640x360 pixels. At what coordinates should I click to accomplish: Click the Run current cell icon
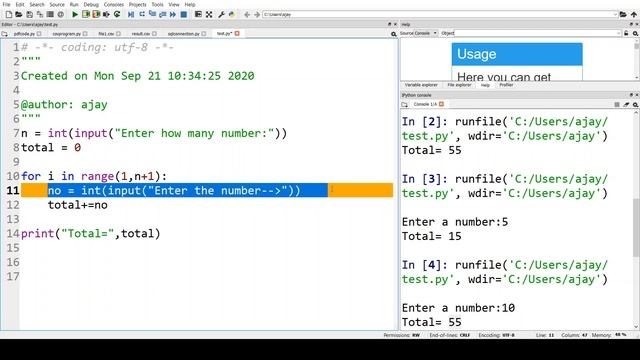point(86,15)
